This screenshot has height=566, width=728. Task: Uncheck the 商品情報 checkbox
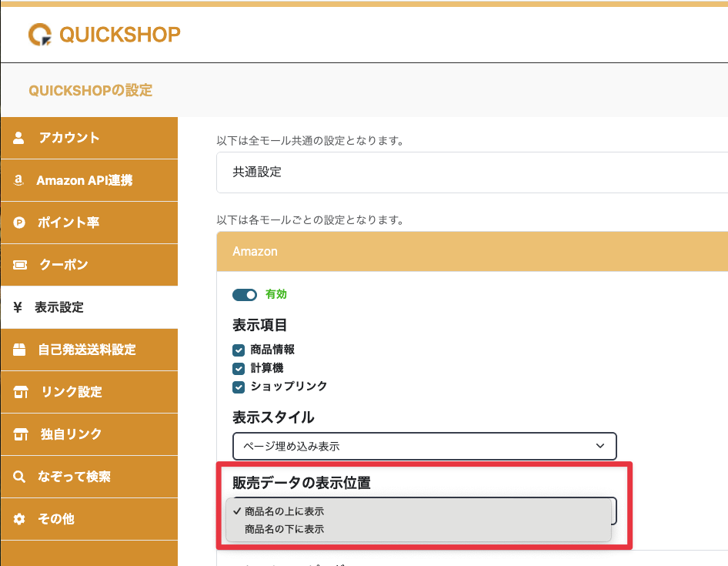(x=239, y=350)
